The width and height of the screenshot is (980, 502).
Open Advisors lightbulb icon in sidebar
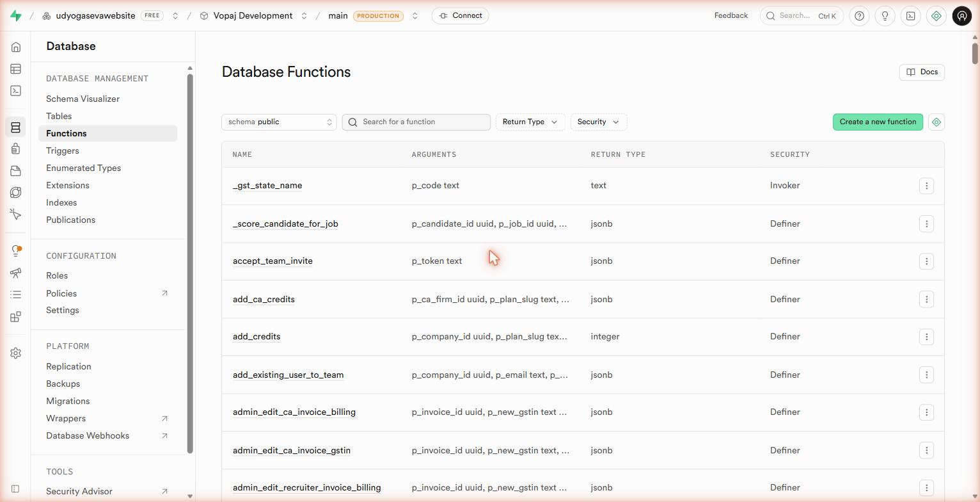[16, 251]
